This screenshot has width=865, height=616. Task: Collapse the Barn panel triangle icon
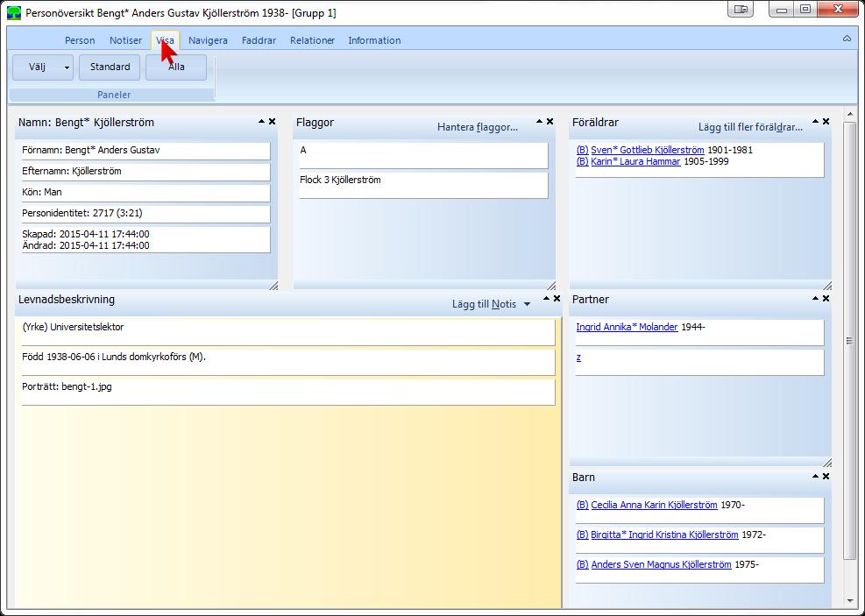[815, 476]
